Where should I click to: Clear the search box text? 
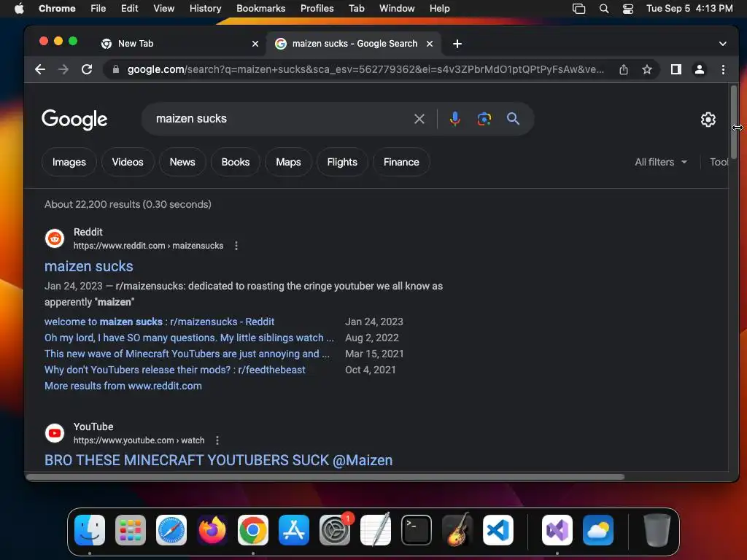(419, 119)
